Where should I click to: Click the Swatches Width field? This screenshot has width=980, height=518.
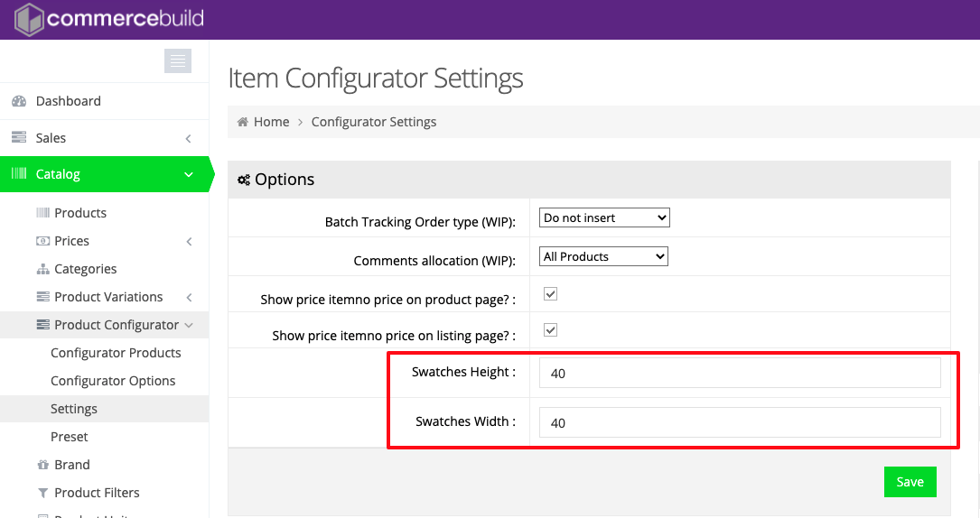[x=740, y=423]
